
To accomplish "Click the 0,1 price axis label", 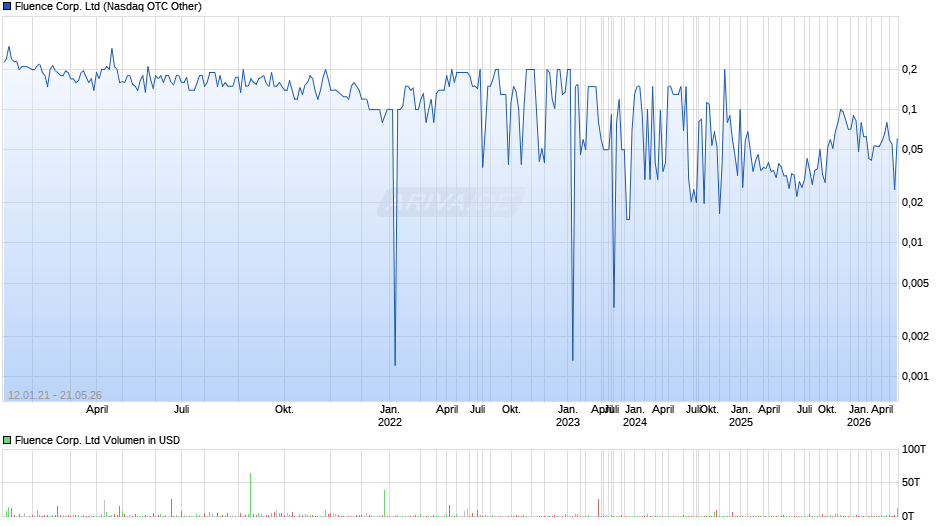I will tap(909, 109).
